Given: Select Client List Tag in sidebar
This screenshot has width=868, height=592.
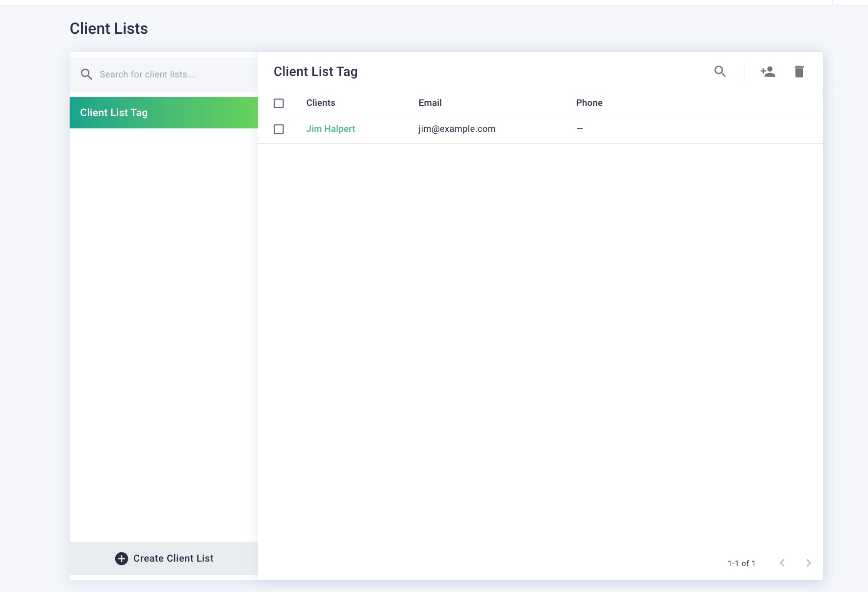Looking at the screenshot, I should coord(164,113).
